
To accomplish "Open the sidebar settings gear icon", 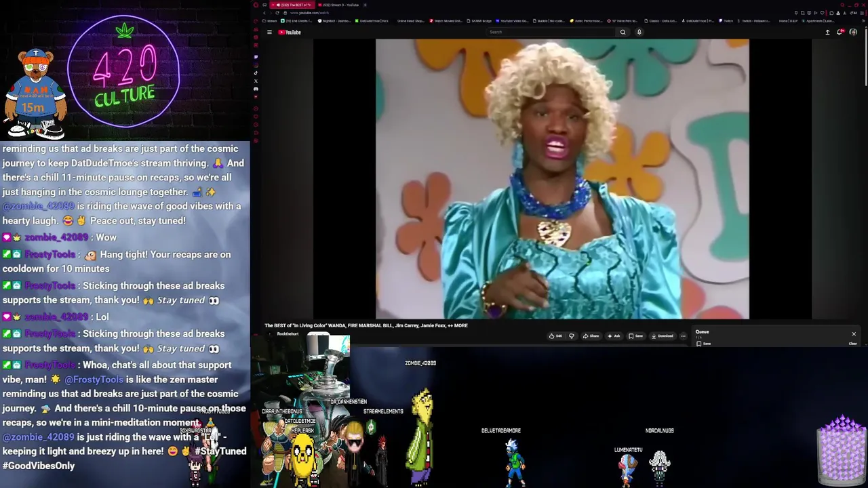I will (256, 140).
